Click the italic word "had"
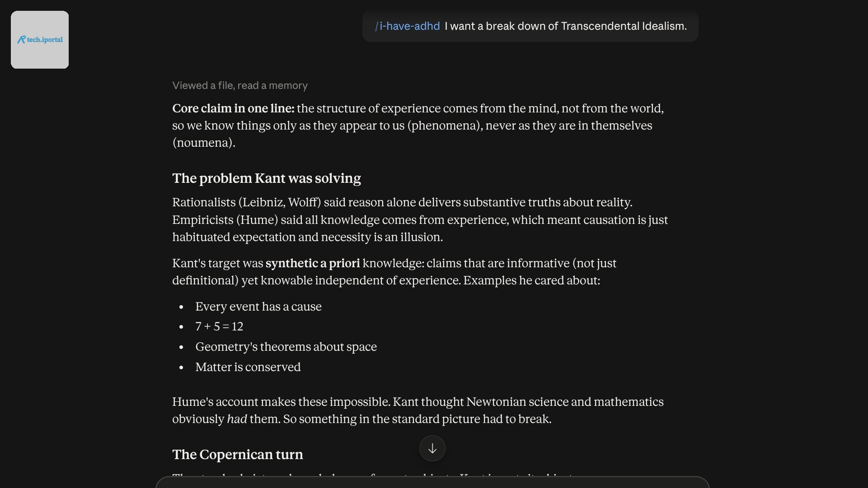 pos(237,419)
